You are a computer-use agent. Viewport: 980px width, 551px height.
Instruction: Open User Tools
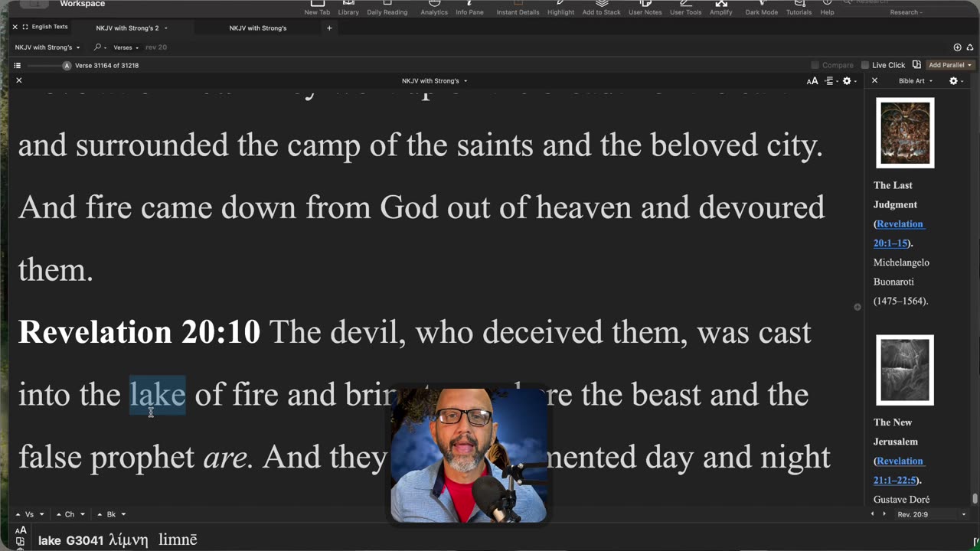(685, 8)
